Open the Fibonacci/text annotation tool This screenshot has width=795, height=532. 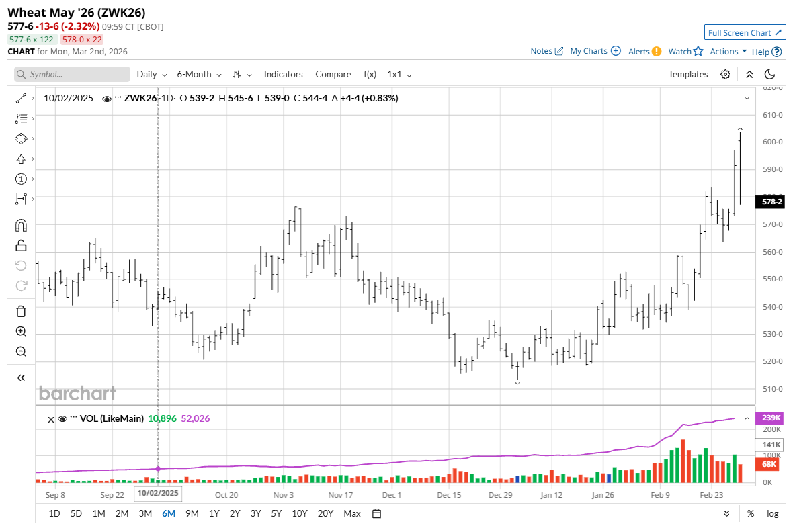(x=21, y=119)
